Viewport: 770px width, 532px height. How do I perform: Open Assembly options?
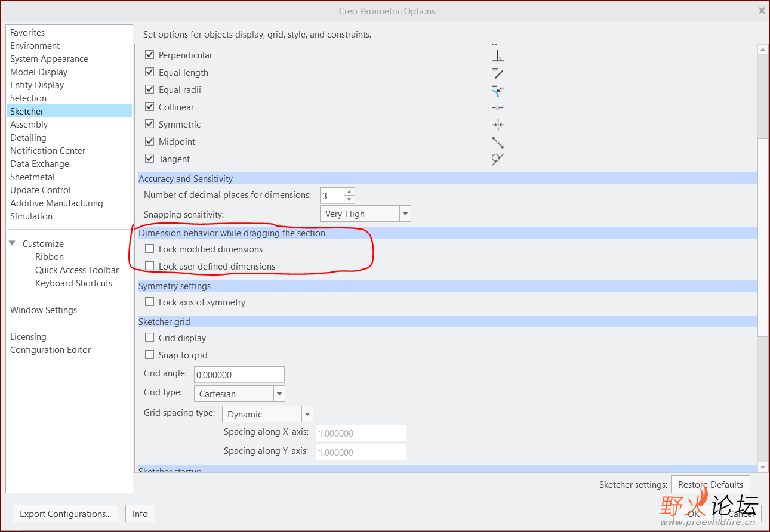click(x=29, y=125)
